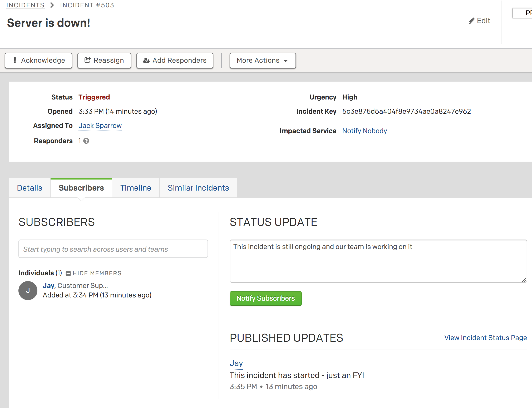The width and height of the screenshot is (532, 408).
Task: Open Jack Sparrow assignee link
Action: (x=100, y=126)
